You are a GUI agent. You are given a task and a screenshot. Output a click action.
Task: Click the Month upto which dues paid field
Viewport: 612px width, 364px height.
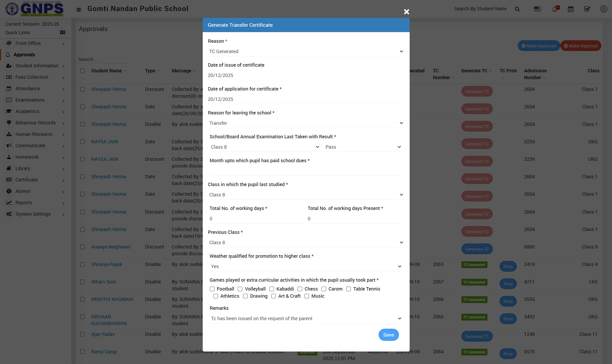[x=306, y=171]
